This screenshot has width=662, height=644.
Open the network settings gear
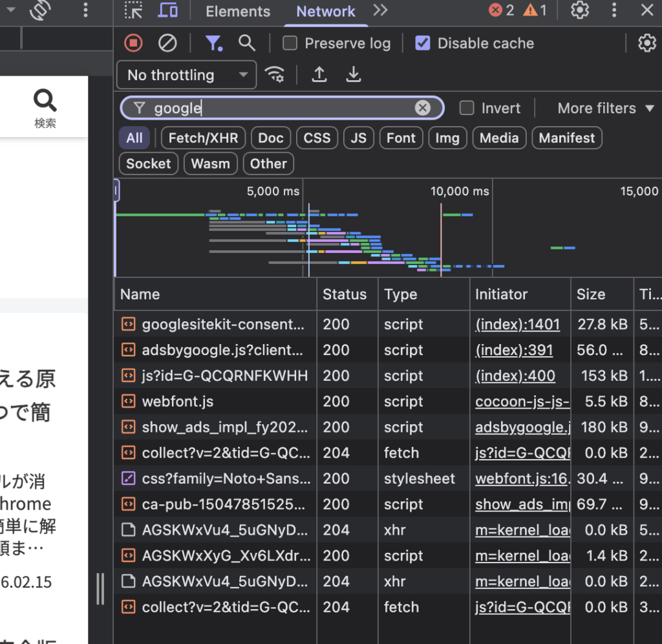(x=646, y=43)
